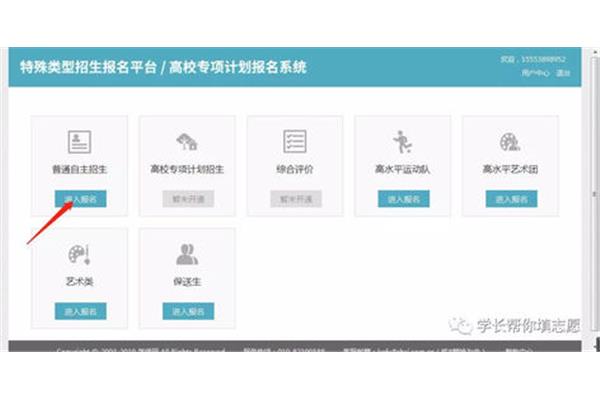Open 进入报名 under 艺术类

(80, 311)
